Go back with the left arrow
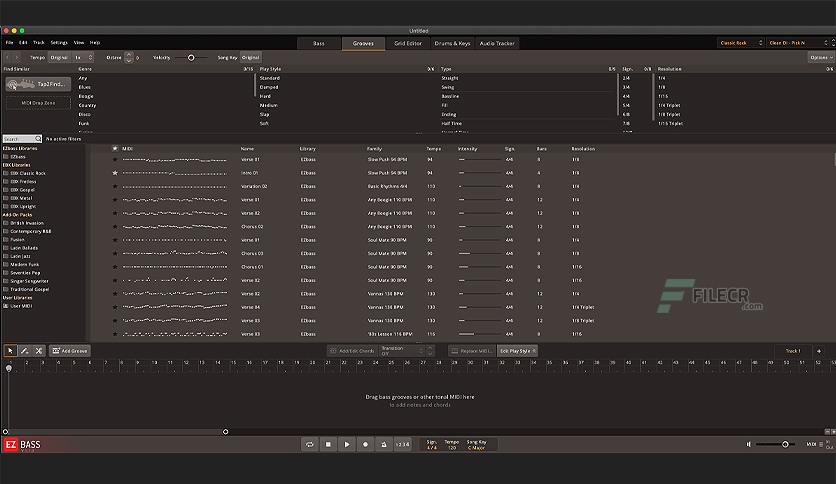The height and width of the screenshot is (484, 836). tap(7, 57)
